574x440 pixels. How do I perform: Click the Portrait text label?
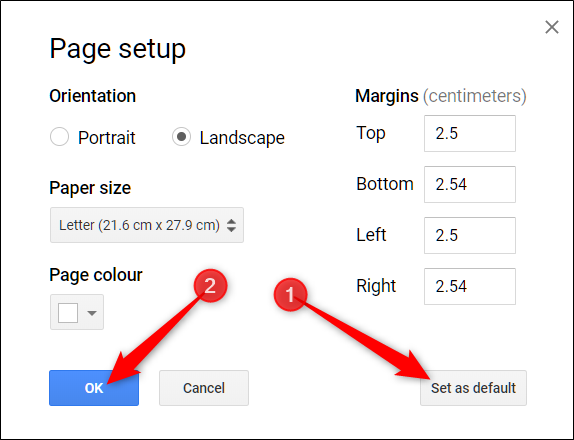click(107, 138)
